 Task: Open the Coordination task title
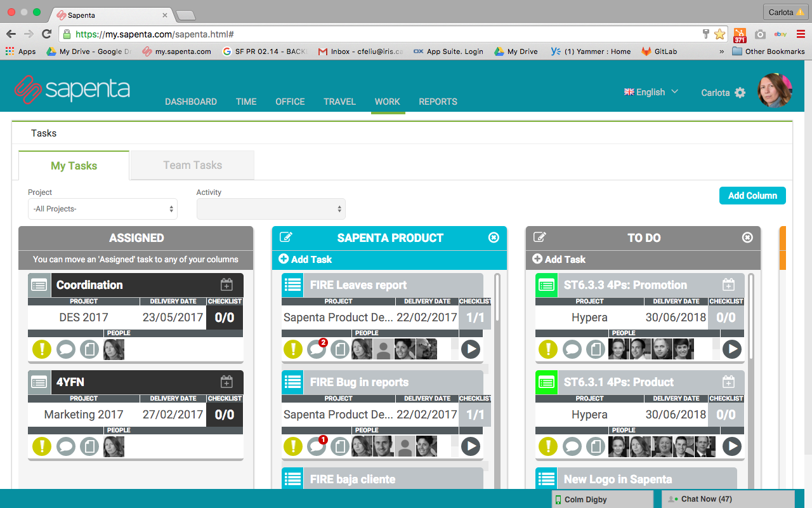(89, 285)
